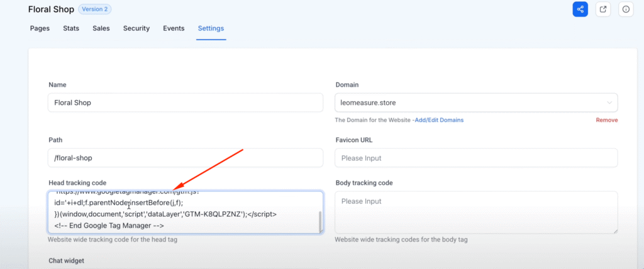Click the Body tracking code resize handle
This screenshot has width=644, height=269.
614,231
